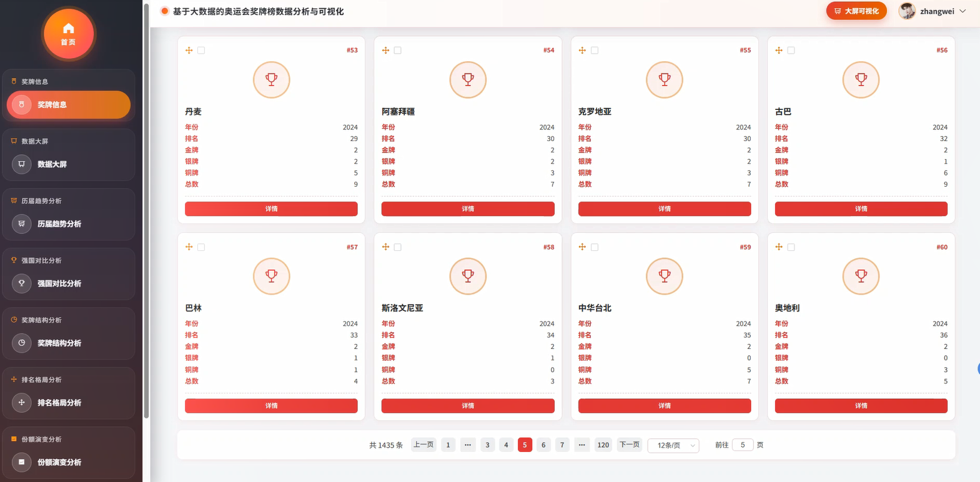Click the sidebar vertical scrollbar
This screenshot has width=980, height=482.
pyautogui.click(x=146, y=210)
